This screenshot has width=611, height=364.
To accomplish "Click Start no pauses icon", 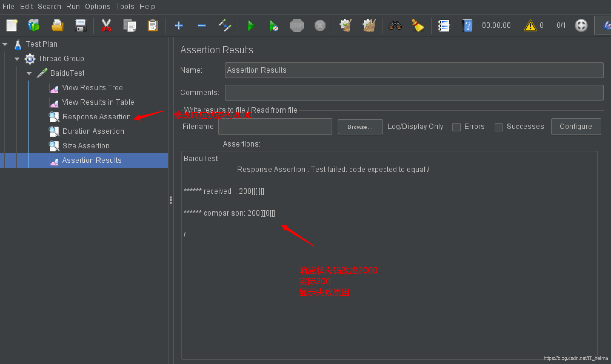I will pos(274,25).
